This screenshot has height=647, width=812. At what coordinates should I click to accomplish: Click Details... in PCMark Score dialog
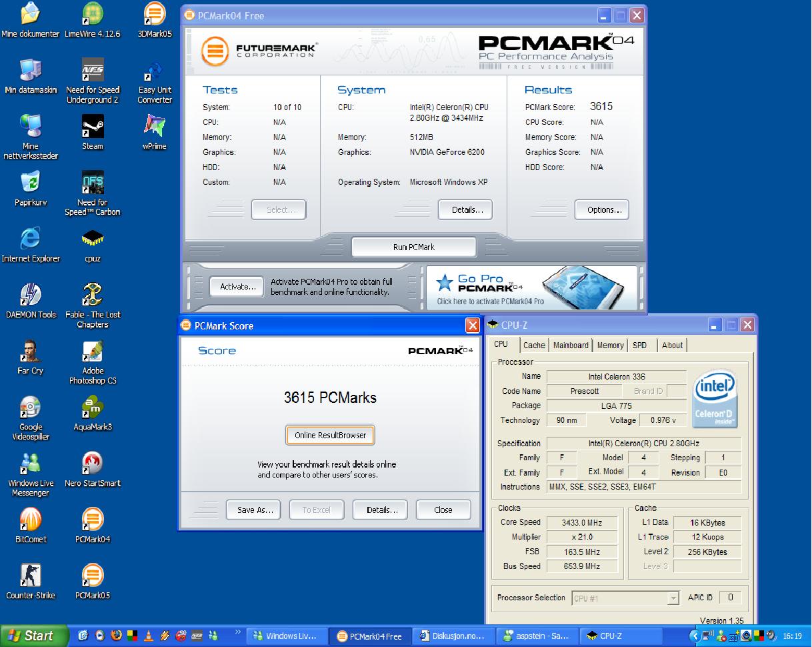tap(380, 510)
